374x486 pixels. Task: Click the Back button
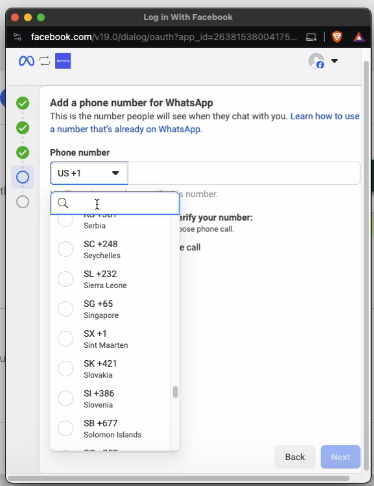point(295,457)
